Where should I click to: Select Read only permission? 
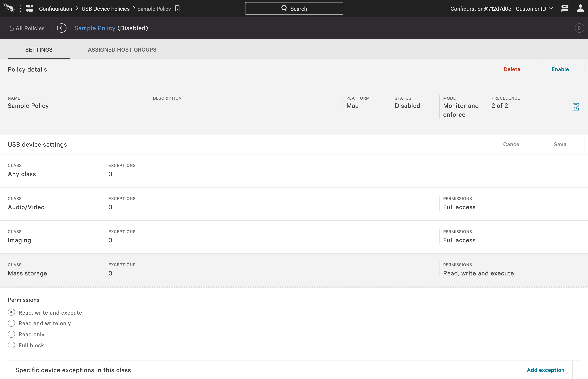pyautogui.click(x=11, y=334)
